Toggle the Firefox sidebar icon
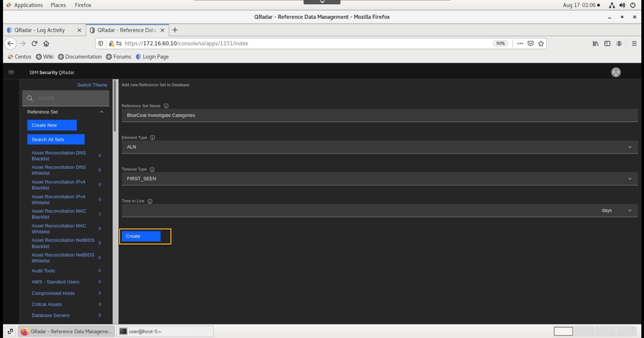The height and width of the screenshot is (338, 644). click(607, 44)
